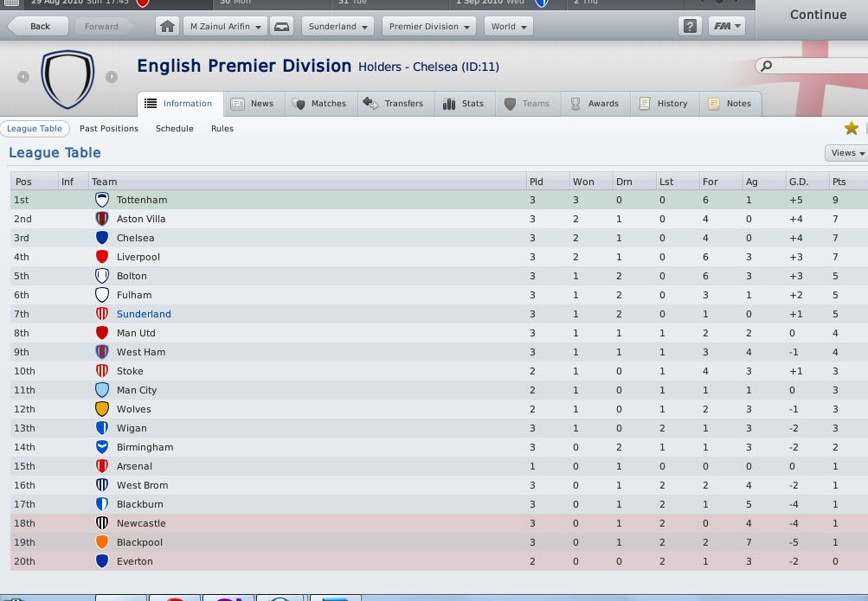Image resolution: width=868 pixels, height=601 pixels.
Task: Open the Views dropdown
Action: tap(846, 153)
